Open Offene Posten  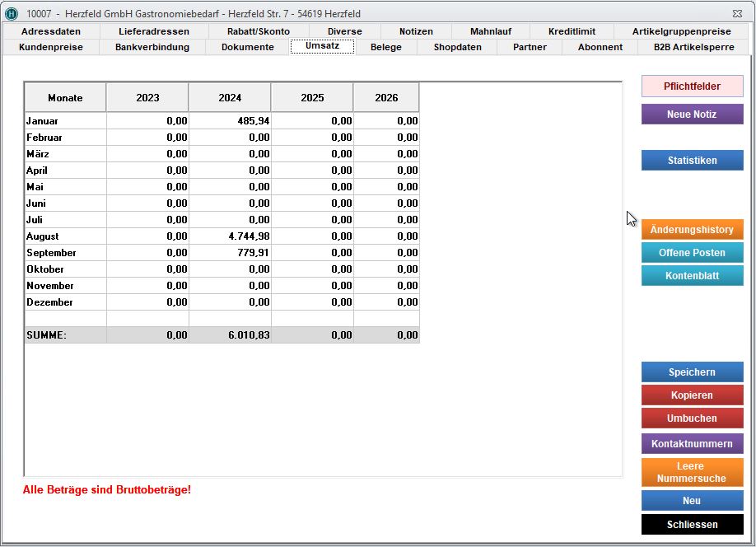tap(692, 253)
